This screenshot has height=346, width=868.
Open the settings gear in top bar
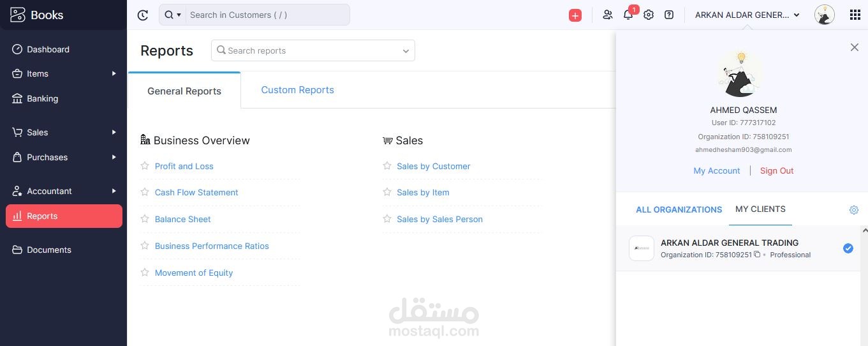[x=649, y=15]
